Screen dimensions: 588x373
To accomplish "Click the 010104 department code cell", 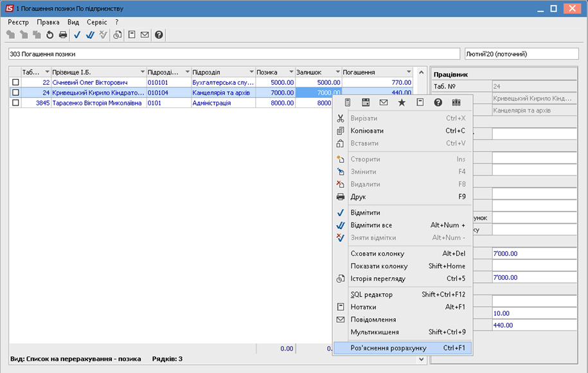I will coord(169,93).
